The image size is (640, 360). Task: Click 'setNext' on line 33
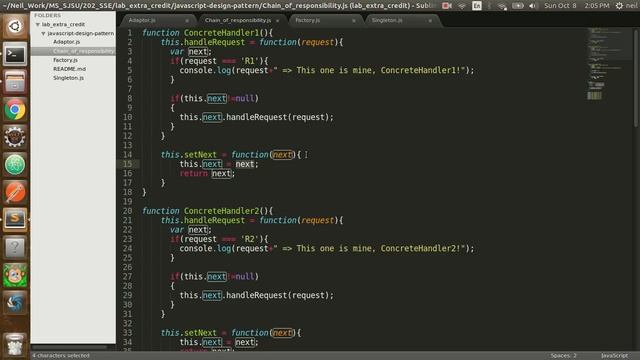(200, 333)
